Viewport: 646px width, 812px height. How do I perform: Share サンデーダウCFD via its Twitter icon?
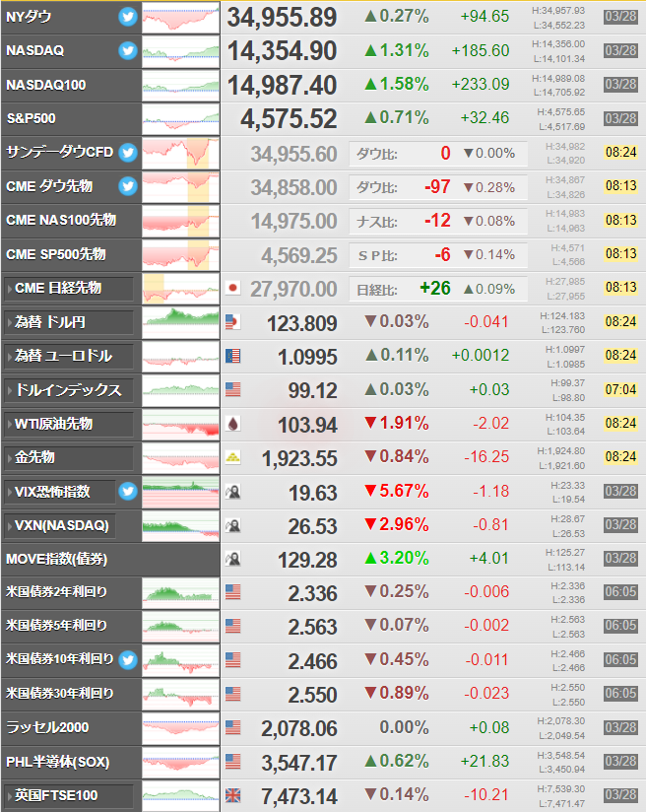tap(128, 152)
